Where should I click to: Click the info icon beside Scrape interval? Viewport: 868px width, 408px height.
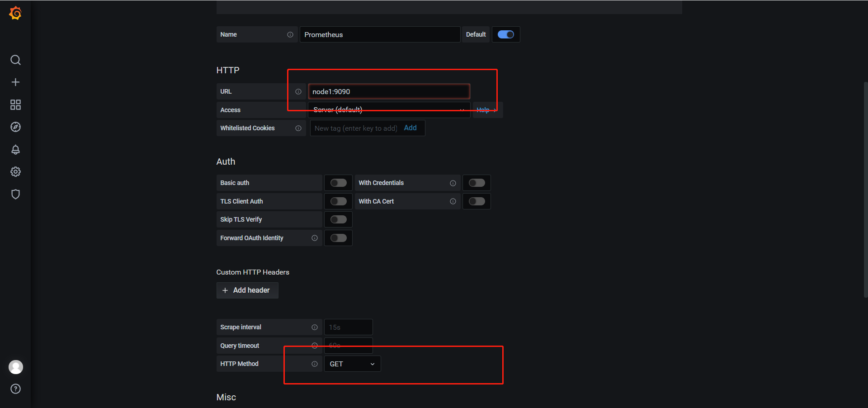coord(315,327)
